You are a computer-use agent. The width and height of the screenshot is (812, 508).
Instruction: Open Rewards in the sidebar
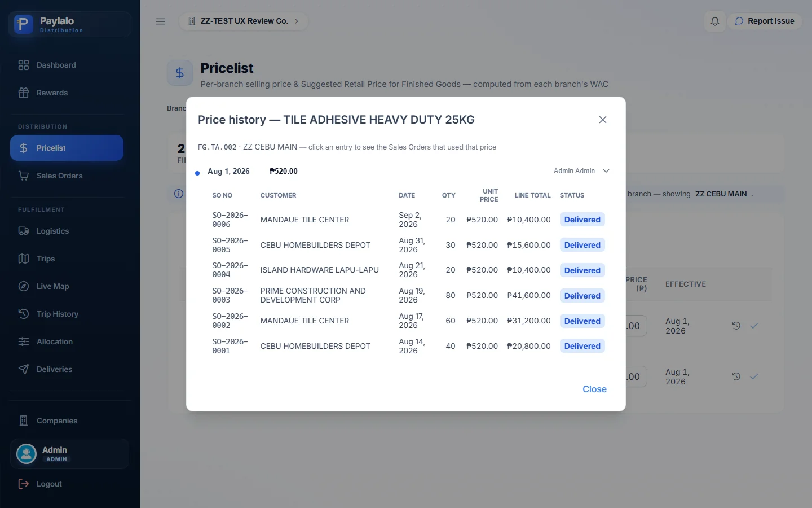[x=67, y=93]
